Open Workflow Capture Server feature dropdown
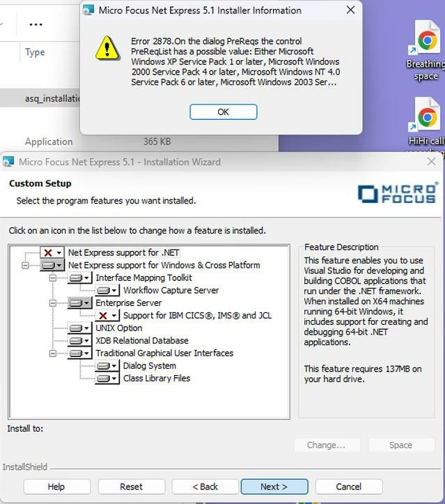 [107, 290]
